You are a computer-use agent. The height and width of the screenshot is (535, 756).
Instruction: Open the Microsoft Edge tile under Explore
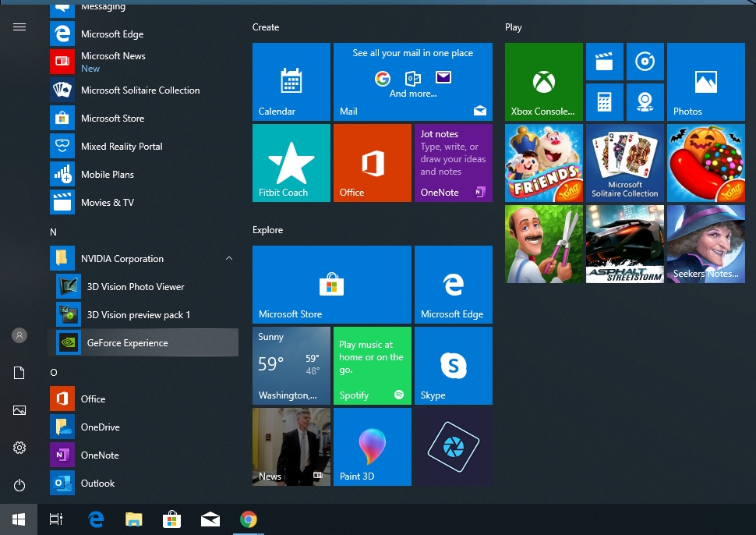coord(454,285)
